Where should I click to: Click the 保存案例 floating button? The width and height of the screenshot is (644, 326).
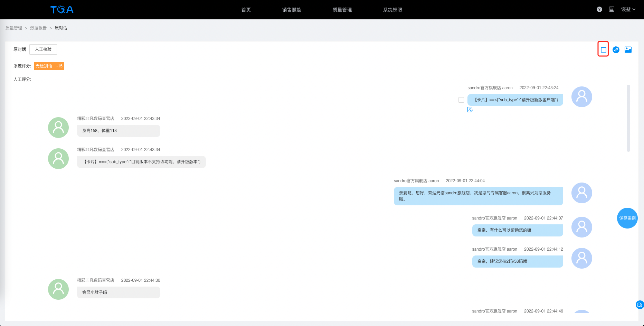627,218
